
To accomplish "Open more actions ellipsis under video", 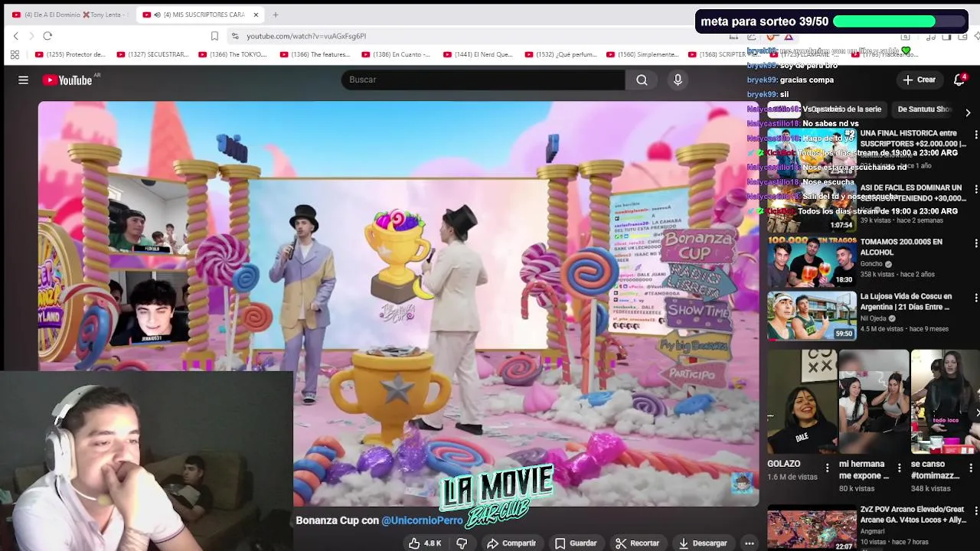I will (x=750, y=543).
